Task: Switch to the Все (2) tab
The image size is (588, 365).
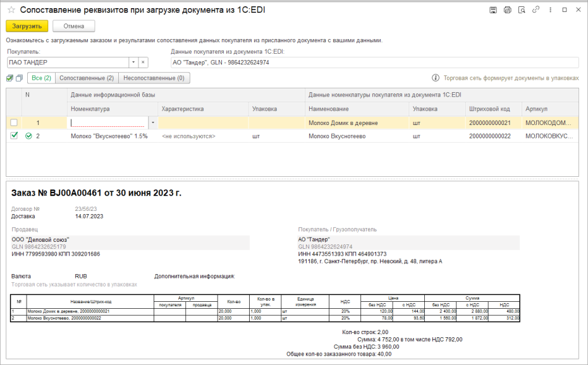Action: tap(41, 78)
